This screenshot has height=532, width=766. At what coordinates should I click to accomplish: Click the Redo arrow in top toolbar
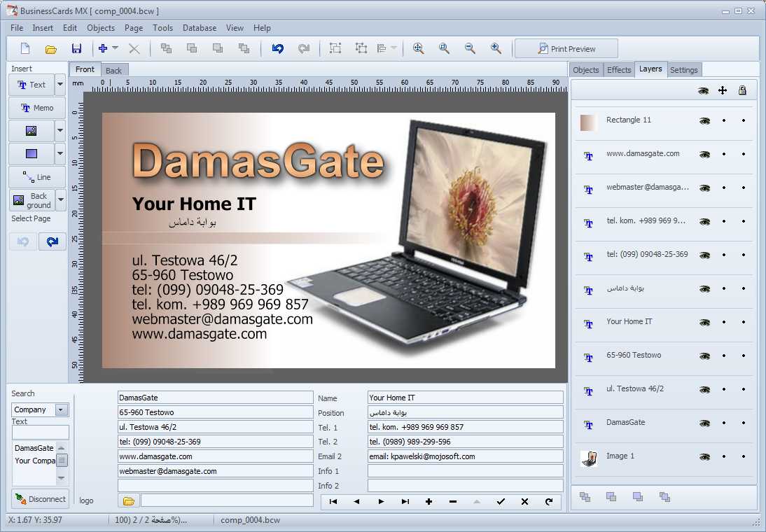tap(304, 48)
